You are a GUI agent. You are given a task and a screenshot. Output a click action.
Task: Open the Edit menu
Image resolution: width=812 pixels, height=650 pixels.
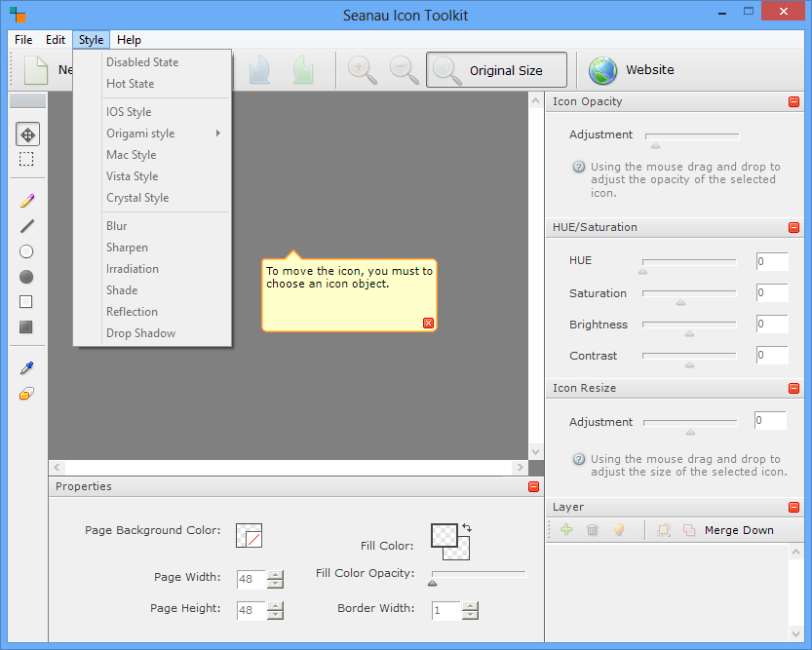pos(56,40)
